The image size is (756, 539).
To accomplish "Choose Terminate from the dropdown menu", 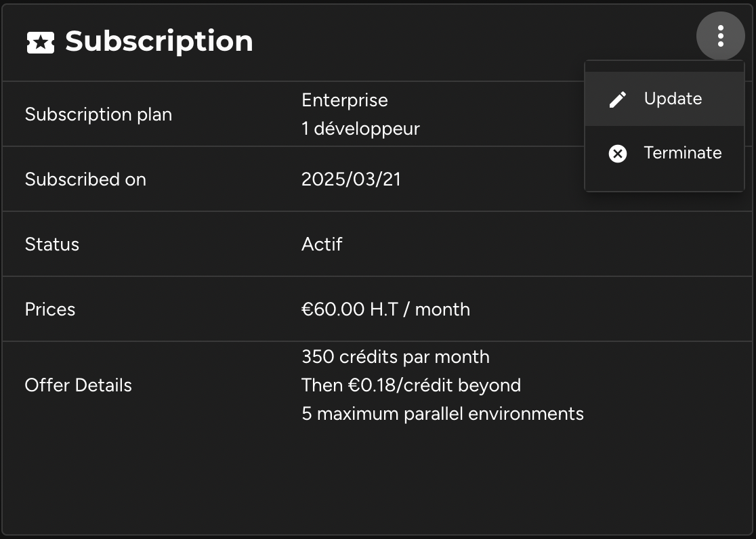I will pos(665,153).
